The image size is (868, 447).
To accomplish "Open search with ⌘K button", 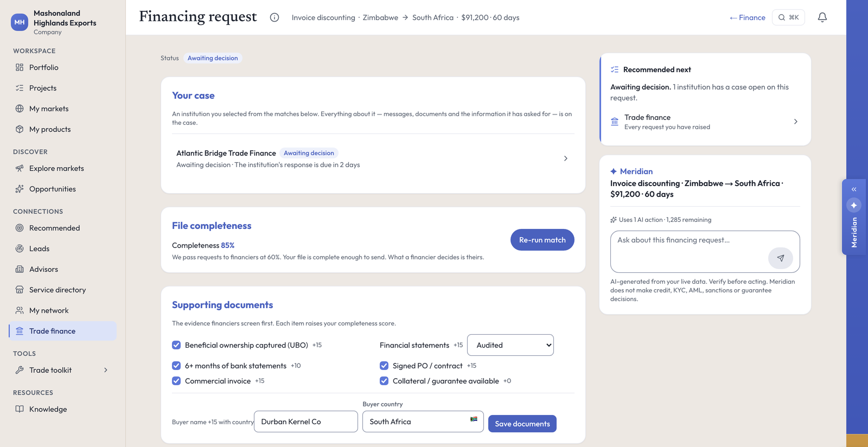I will [788, 17].
